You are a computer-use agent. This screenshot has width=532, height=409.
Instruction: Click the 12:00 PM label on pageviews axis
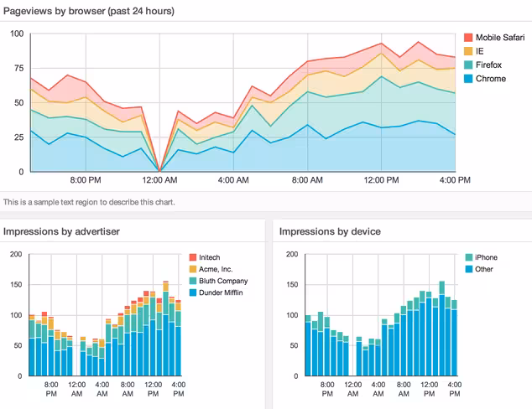[381, 180]
